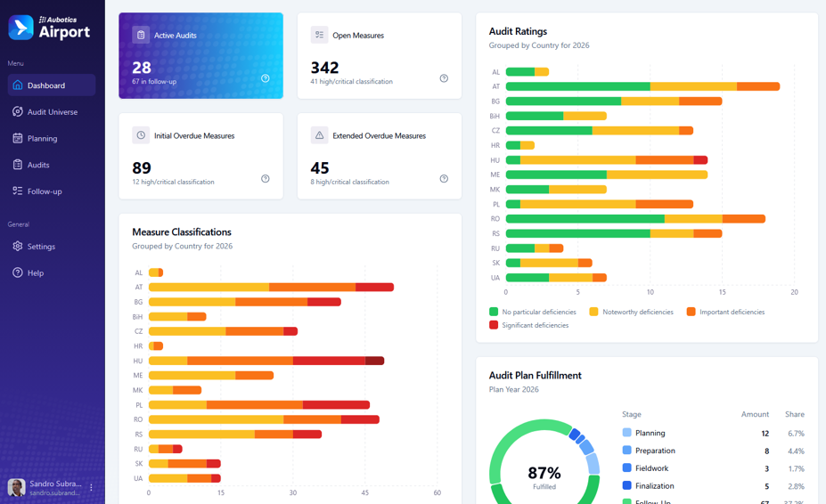This screenshot has height=504, width=826.
Task: Open info tooltip on Initial Overdue Measures card
Action: (266, 178)
